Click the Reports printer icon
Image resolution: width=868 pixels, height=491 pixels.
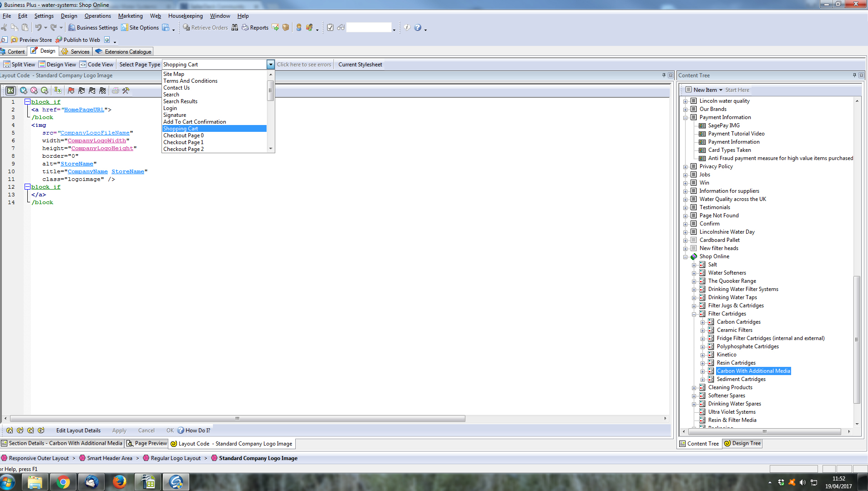click(245, 28)
